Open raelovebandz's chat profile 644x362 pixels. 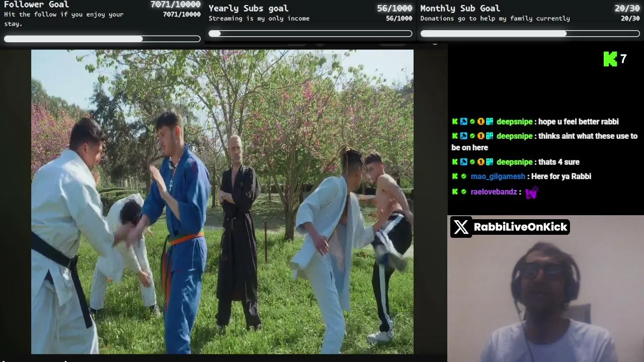(x=494, y=192)
